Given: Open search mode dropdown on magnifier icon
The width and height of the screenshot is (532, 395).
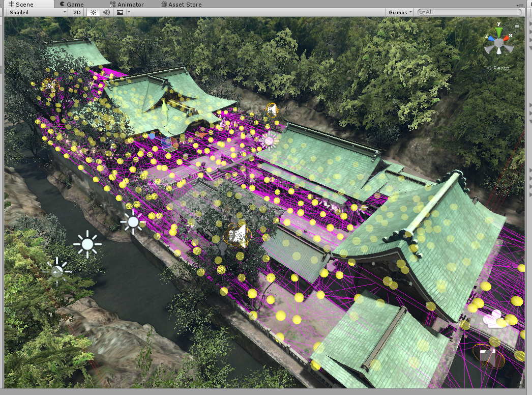Looking at the screenshot, I should (x=422, y=12).
